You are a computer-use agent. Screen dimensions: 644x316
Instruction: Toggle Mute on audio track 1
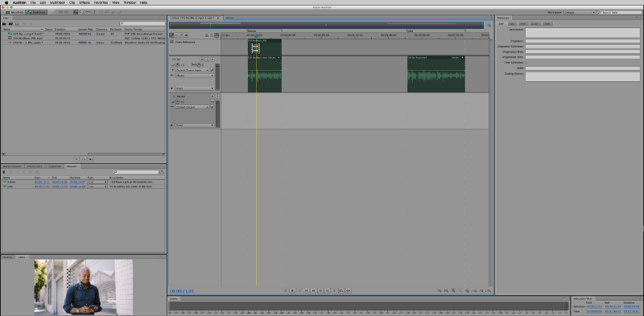pos(202,60)
